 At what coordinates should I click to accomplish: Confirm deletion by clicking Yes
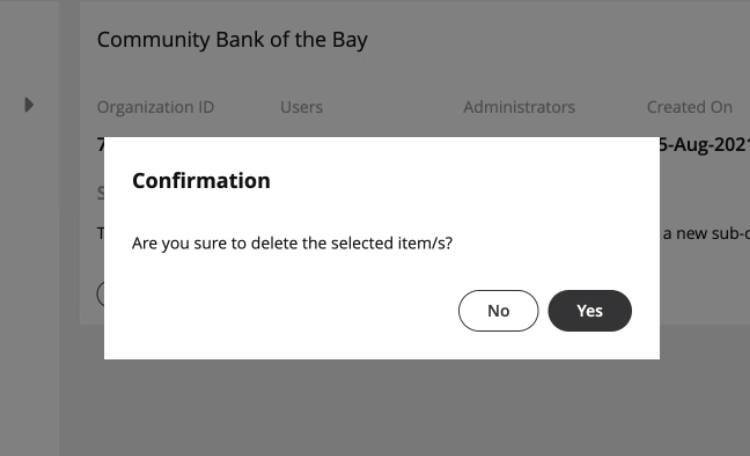point(589,311)
